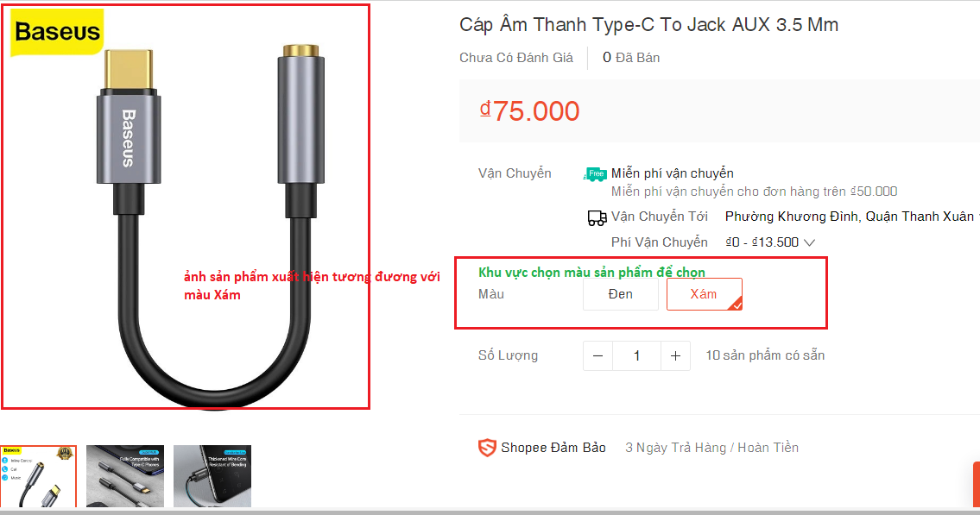Screen dimensions: 980x515
Task: Click the delivery truck icon beside Vận Chuyển Tới
Action: pos(597,218)
